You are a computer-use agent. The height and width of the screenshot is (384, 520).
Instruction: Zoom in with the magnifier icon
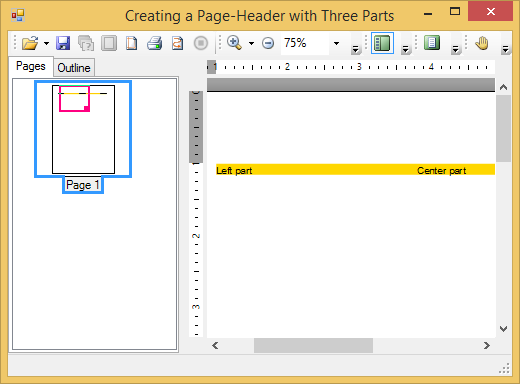tap(235, 43)
